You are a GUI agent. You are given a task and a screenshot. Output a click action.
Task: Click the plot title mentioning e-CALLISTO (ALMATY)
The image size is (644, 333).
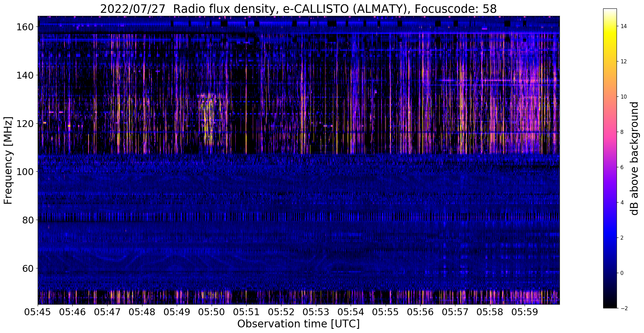pyautogui.click(x=298, y=9)
